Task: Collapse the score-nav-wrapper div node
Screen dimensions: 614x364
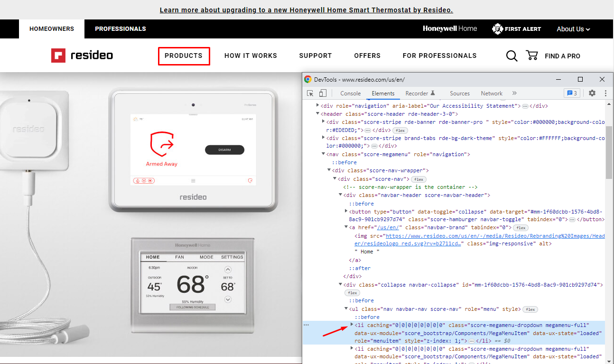Action: pyautogui.click(x=329, y=170)
